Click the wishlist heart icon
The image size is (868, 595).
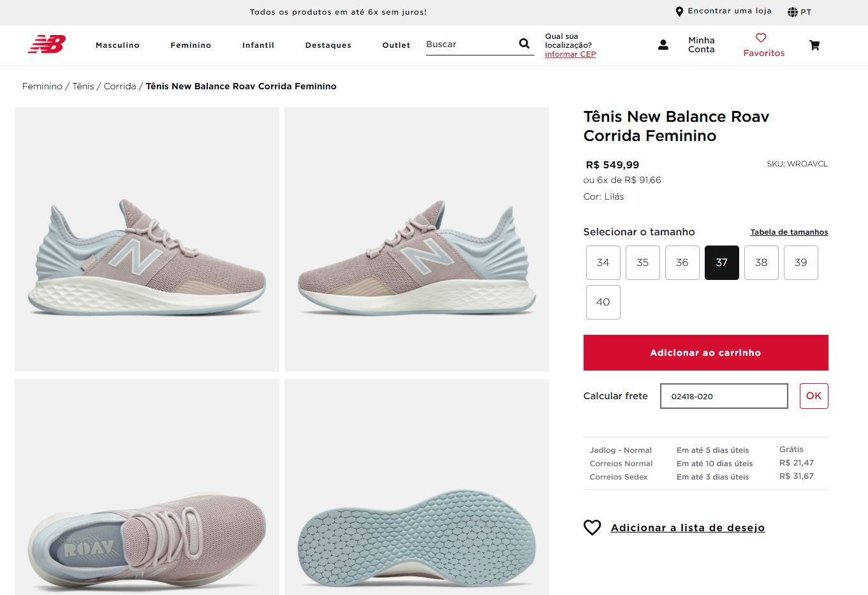coord(592,527)
